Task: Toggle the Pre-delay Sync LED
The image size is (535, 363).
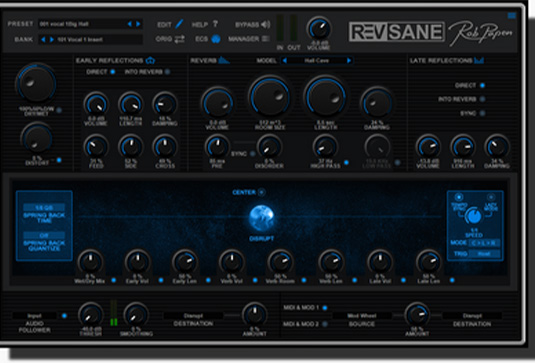Action: pyautogui.click(x=252, y=154)
